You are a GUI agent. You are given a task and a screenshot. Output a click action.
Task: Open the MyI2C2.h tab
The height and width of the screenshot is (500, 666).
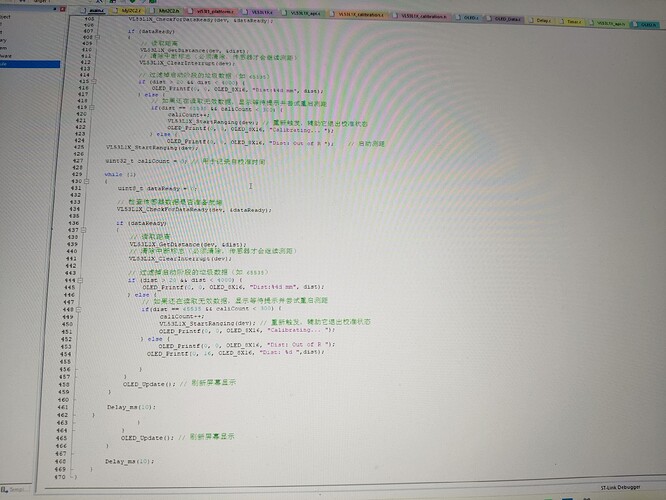(166, 11)
